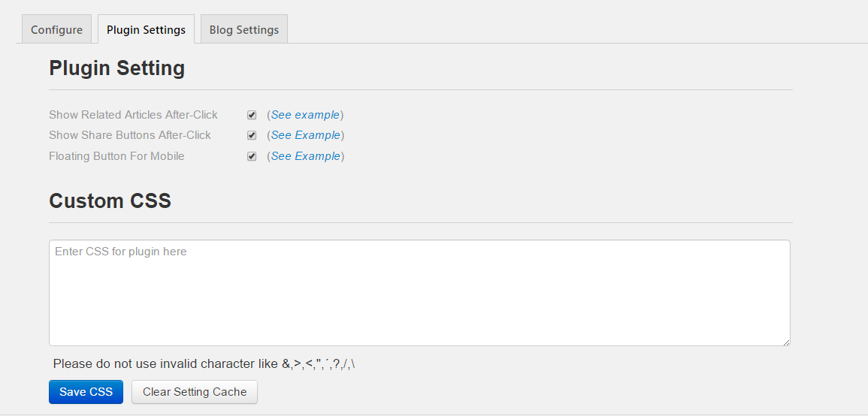
Task: Open See example link for Related Articles
Action: point(305,115)
